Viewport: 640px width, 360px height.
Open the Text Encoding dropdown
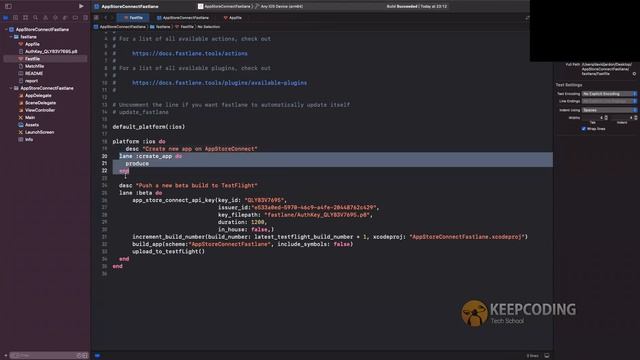(609, 94)
